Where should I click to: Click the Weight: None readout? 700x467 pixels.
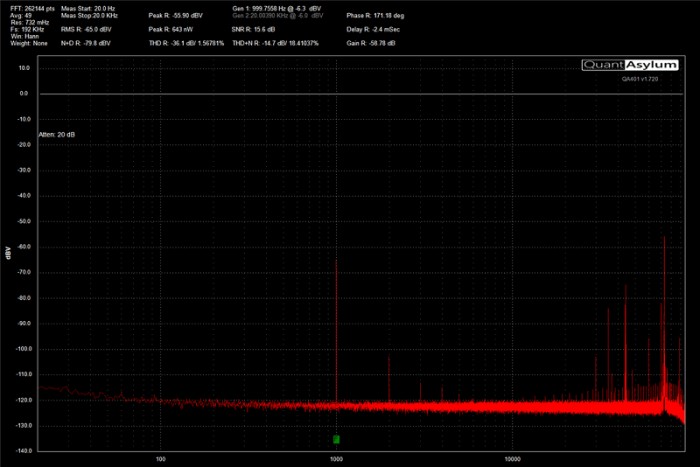(x=29, y=43)
